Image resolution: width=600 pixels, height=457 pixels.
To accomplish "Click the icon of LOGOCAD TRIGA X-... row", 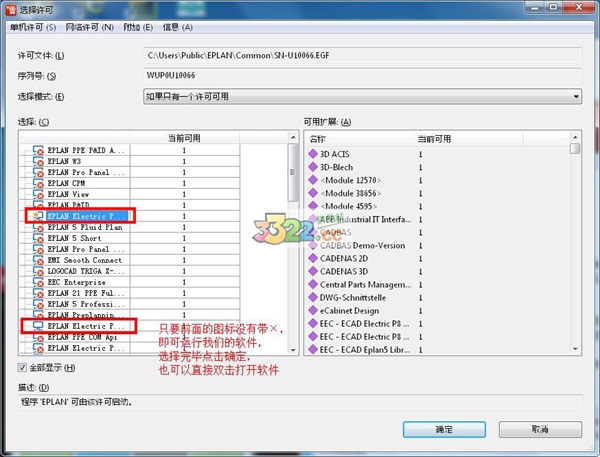I will [x=38, y=271].
